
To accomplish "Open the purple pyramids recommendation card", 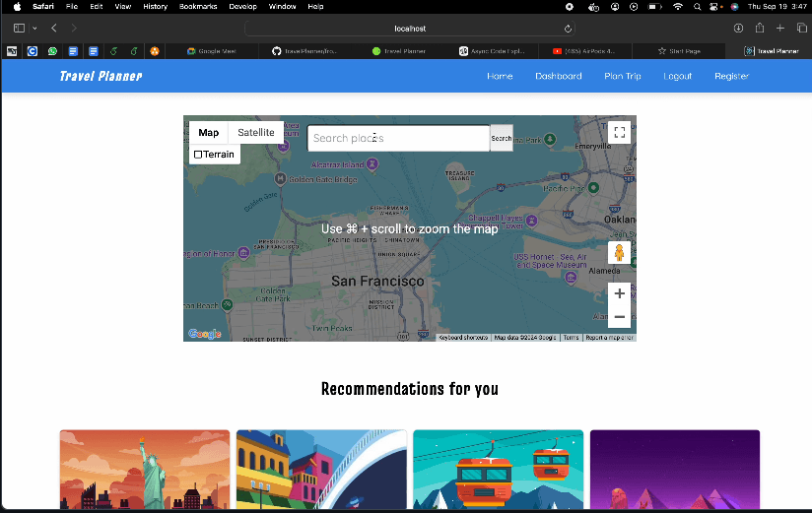I will click(675, 469).
